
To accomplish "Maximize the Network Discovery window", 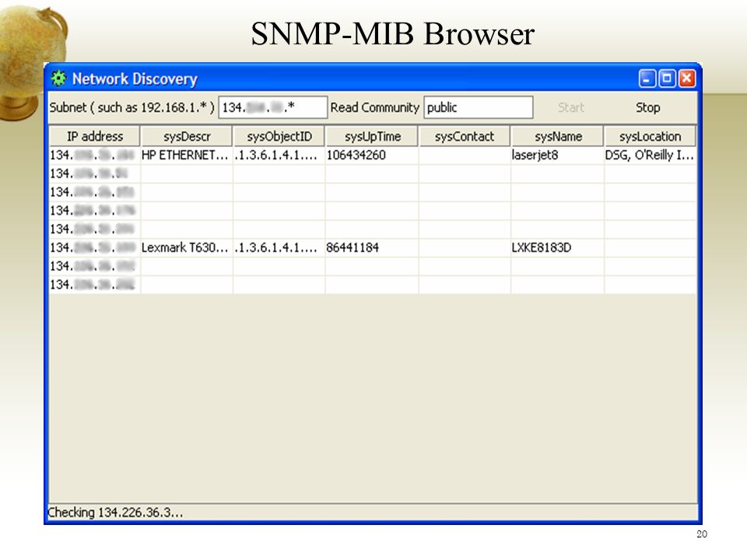I will tap(667, 79).
